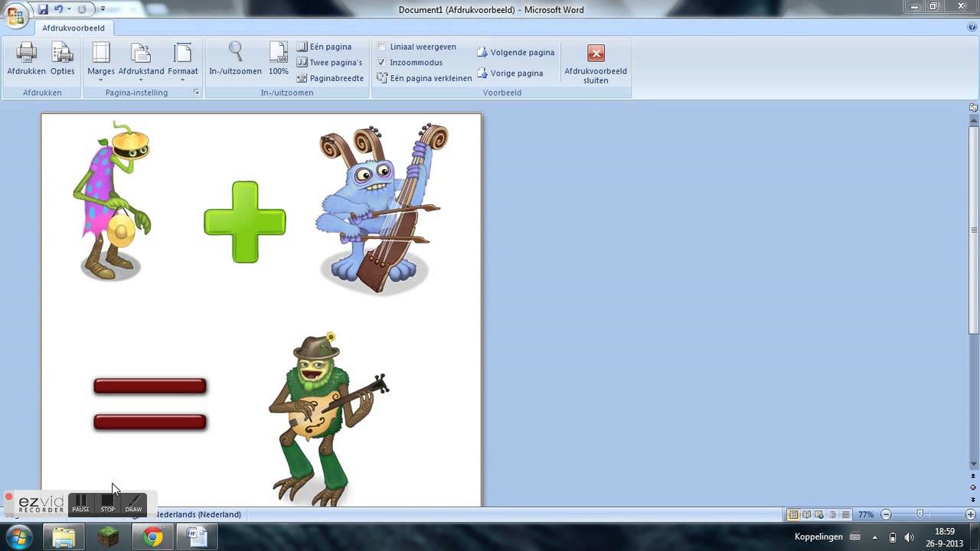Undo the last action
The height and width of the screenshot is (551, 980).
(x=57, y=9)
